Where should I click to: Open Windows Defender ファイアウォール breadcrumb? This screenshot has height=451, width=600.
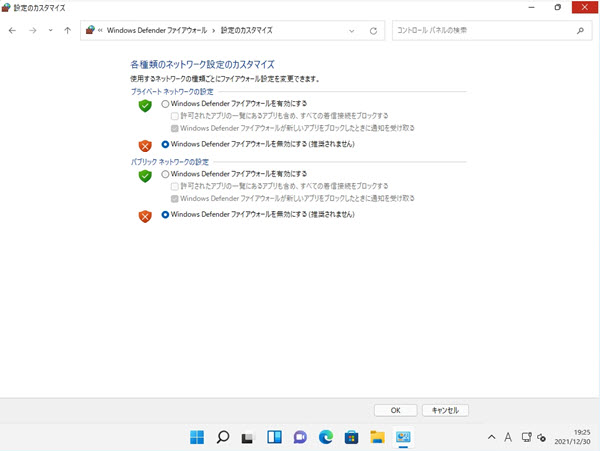point(157,30)
